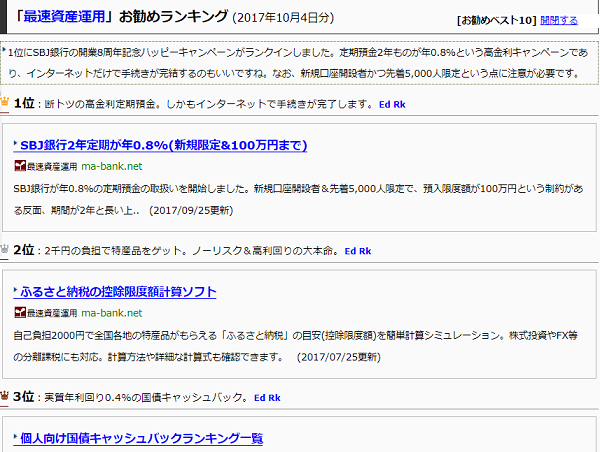Open 個人向け国債キャッシュバックランキング一覧 link

(142, 438)
